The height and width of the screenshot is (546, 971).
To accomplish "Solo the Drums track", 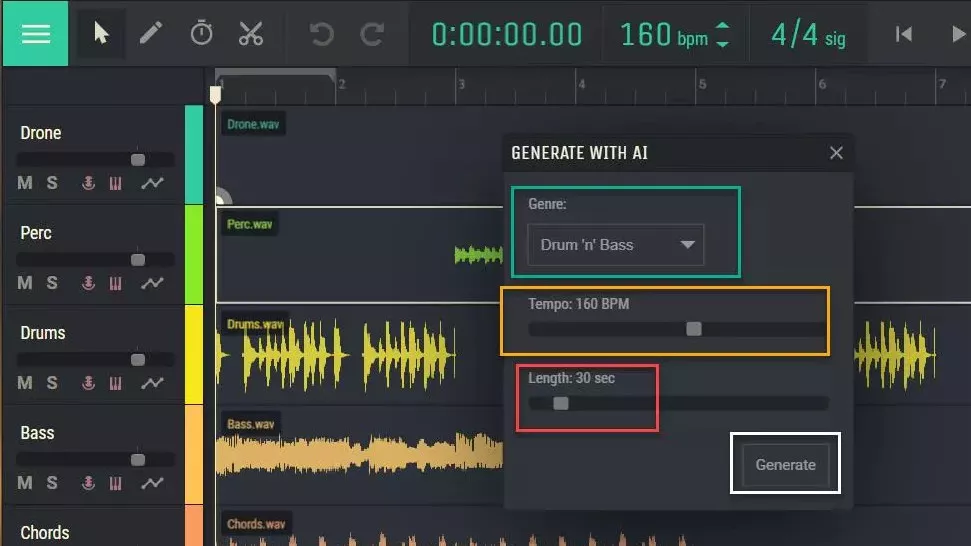I will tap(52, 383).
